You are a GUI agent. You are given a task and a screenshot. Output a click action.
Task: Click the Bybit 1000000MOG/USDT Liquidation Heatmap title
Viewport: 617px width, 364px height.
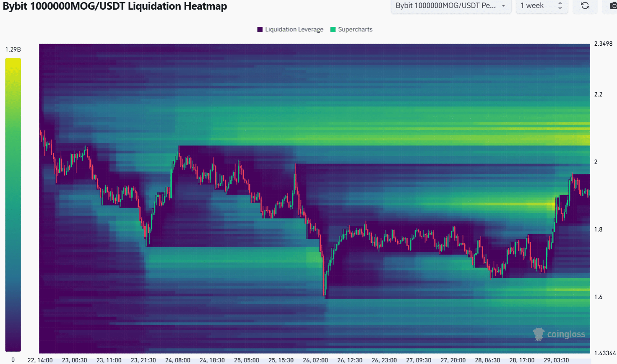coord(115,6)
